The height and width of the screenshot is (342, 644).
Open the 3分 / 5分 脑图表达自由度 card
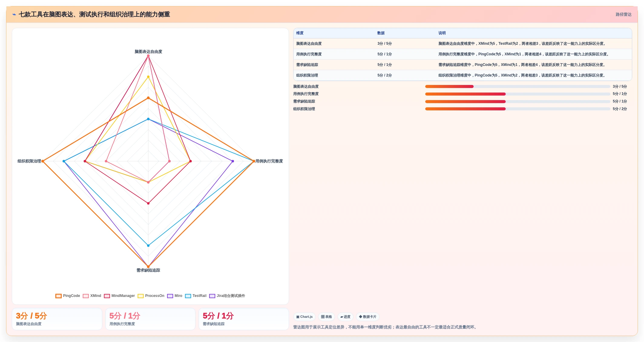pyautogui.click(x=57, y=319)
